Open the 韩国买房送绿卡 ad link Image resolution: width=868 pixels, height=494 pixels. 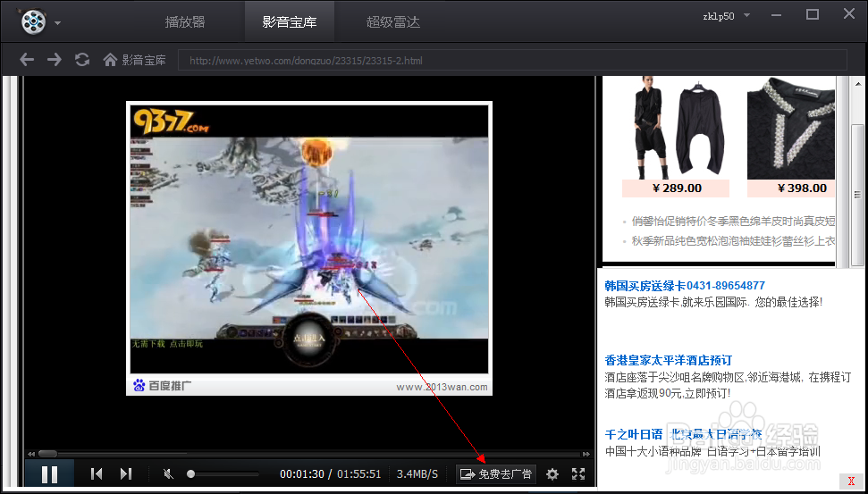pyautogui.click(x=685, y=286)
